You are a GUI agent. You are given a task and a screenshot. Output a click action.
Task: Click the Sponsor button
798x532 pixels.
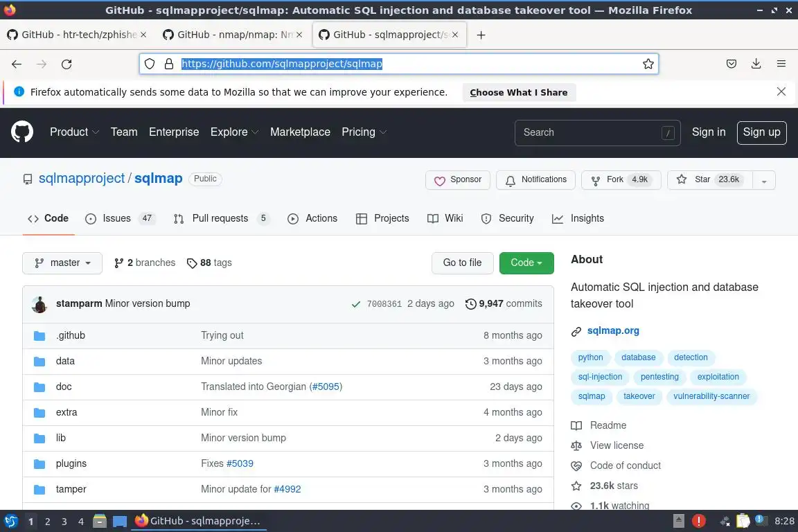coord(457,180)
